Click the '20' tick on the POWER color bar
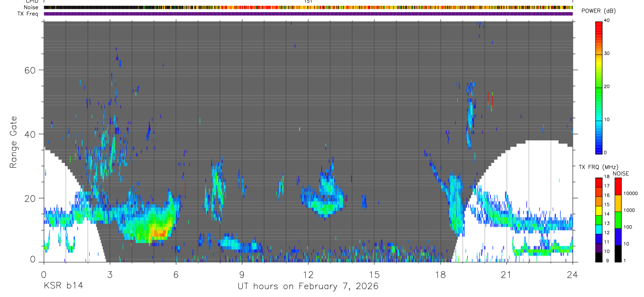This screenshot has width=644, height=297. 607,87
